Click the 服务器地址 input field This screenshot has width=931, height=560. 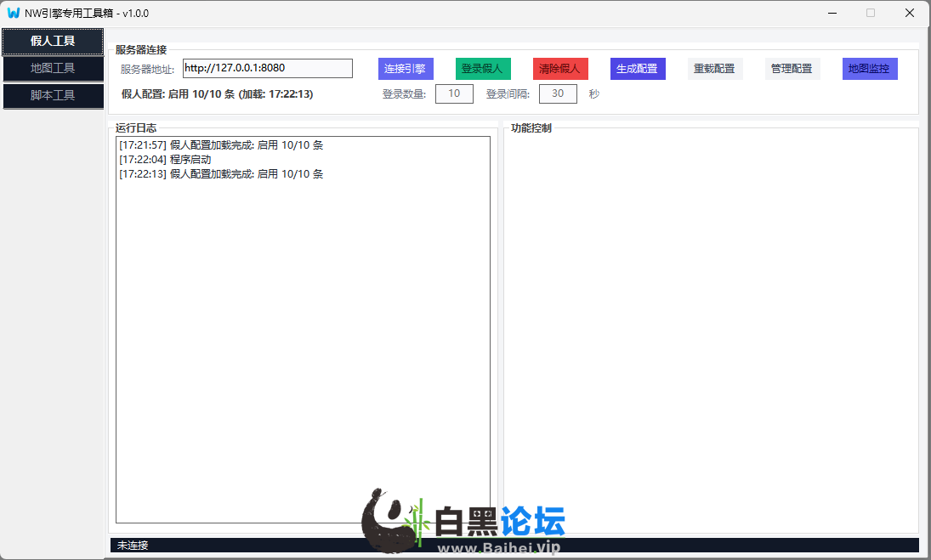click(x=267, y=68)
